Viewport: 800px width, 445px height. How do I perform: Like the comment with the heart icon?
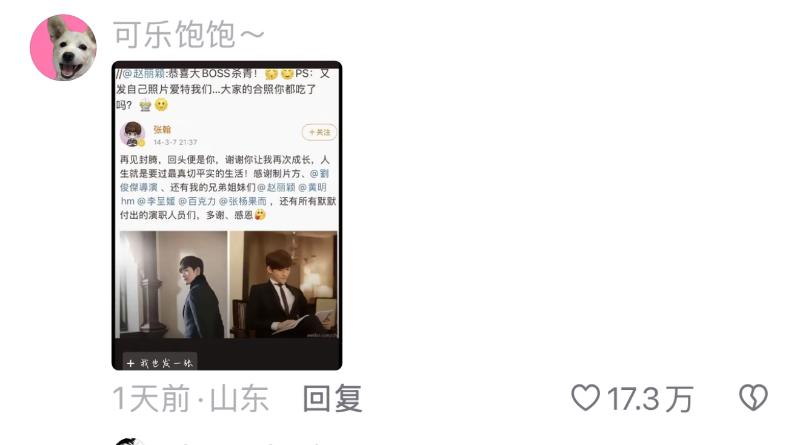click(x=585, y=398)
